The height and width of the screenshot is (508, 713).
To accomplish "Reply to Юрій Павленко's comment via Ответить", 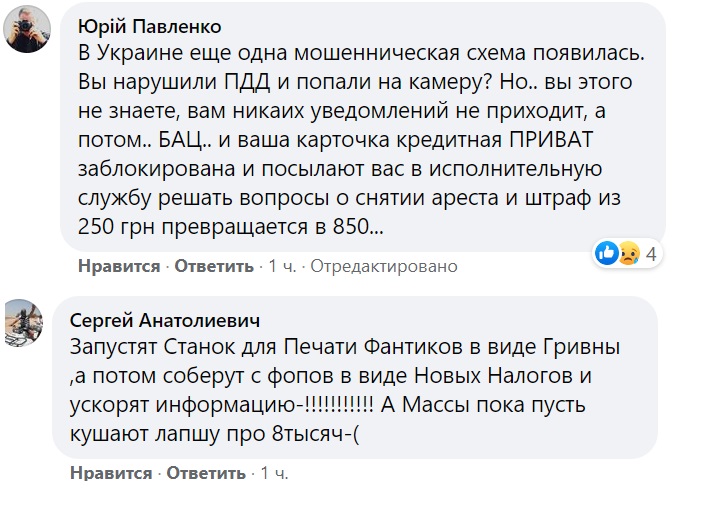I will 214,266.
